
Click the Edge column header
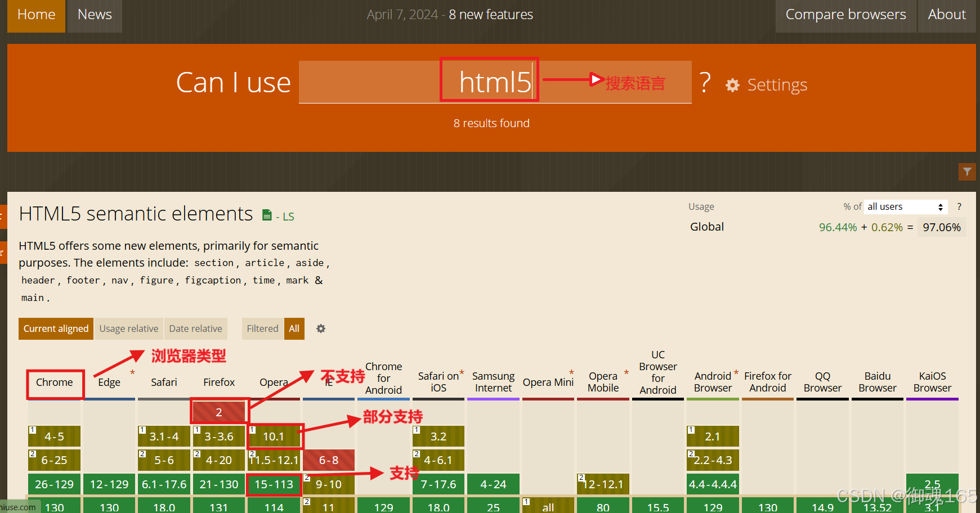click(x=109, y=382)
